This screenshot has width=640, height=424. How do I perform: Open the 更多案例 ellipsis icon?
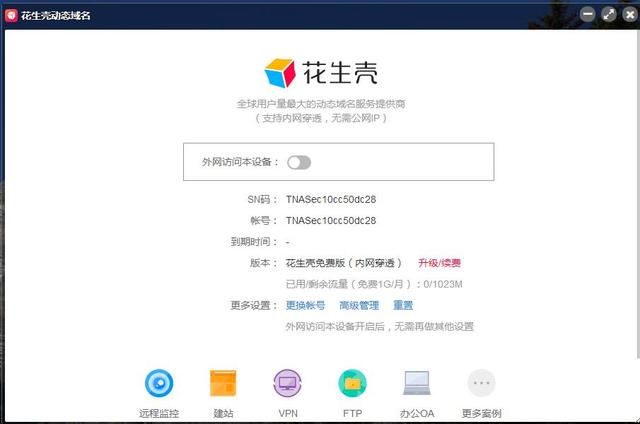click(x=481, y=383)
